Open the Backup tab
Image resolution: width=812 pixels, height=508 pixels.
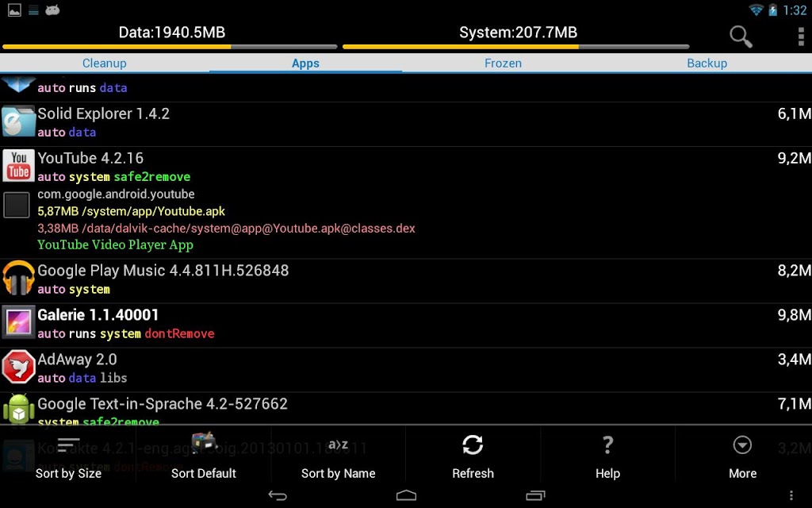click(707, 63)
